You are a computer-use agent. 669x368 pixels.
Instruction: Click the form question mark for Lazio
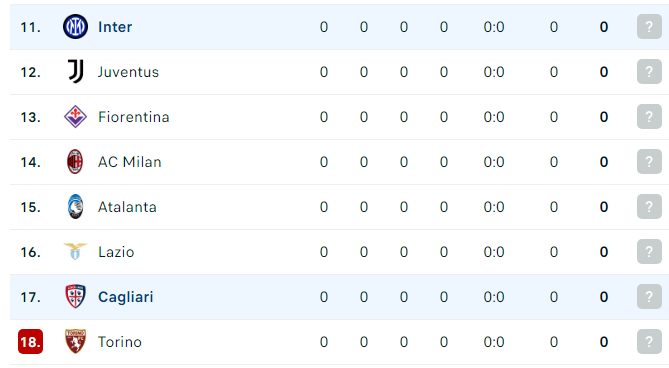649,252
